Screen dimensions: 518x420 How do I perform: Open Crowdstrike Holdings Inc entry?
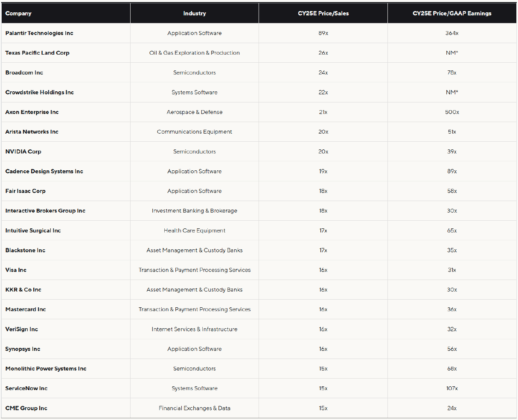click(x=40, y=92)
